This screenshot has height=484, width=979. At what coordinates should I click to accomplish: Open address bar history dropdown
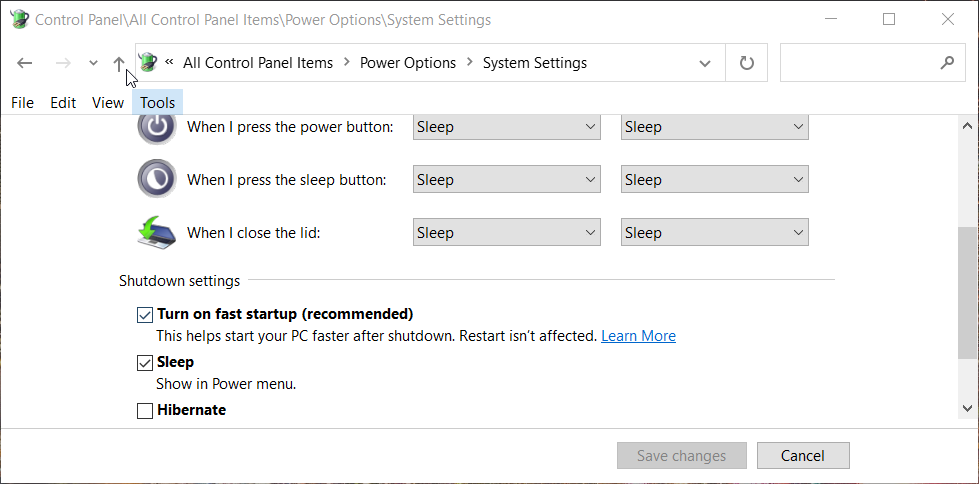(x=705, y=63)
